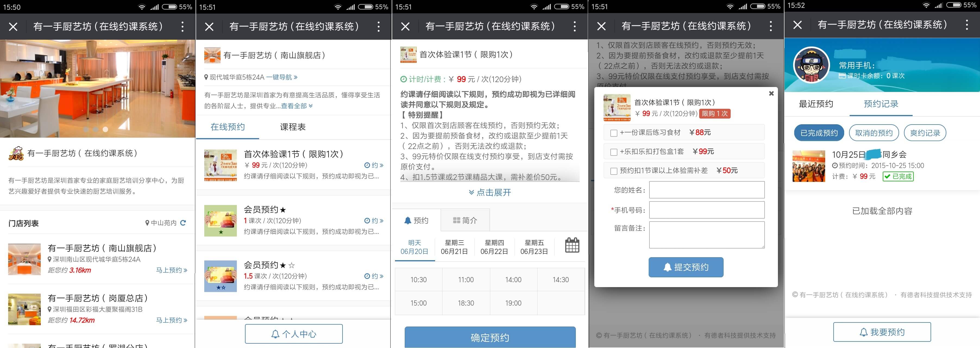
Task: Choose the 11:00 time slot
Action: pyautogui.click(x=466, y=280)
